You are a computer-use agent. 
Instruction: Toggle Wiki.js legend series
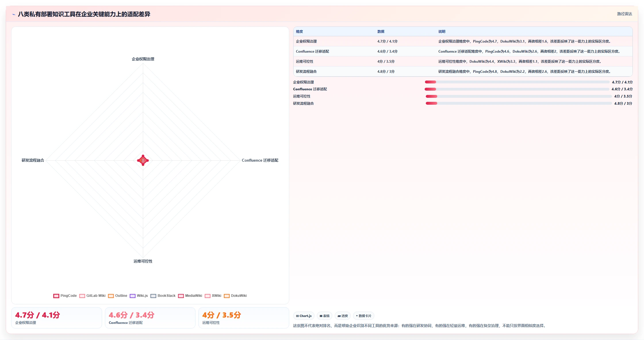[x=139, y=296]
